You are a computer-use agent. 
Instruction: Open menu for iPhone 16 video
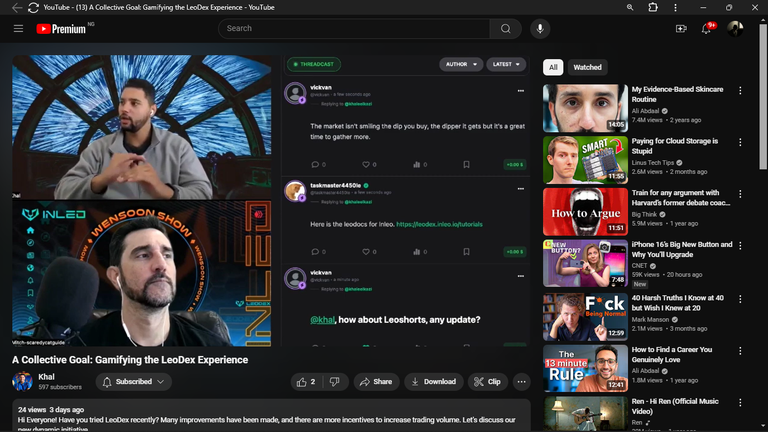(x=740, y=245)
